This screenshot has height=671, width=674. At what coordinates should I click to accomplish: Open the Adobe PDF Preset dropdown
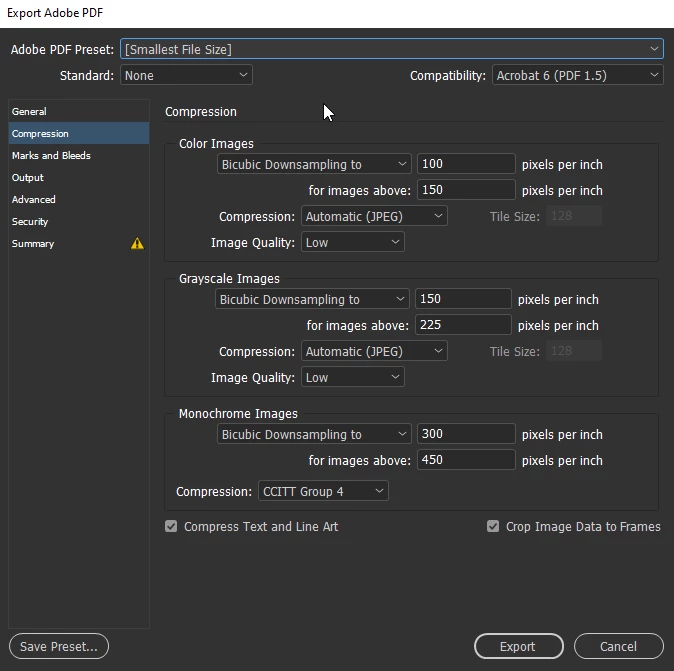(x=392, y=49)
